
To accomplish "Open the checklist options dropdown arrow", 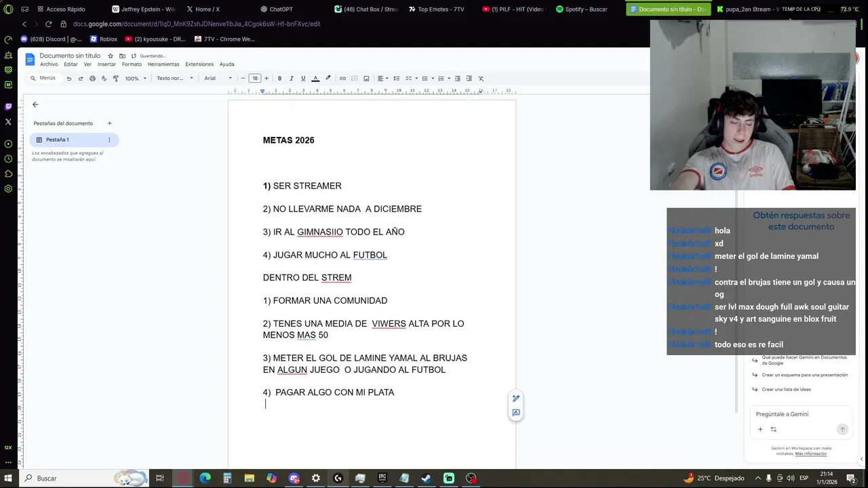I will click(416, 79).
